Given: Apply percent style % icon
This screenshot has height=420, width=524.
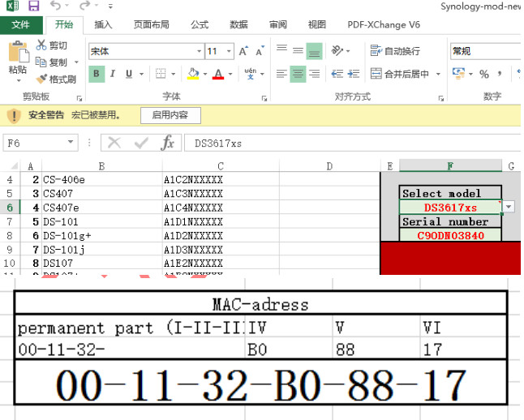Looking at the screenshot, I should coord(484,74).
